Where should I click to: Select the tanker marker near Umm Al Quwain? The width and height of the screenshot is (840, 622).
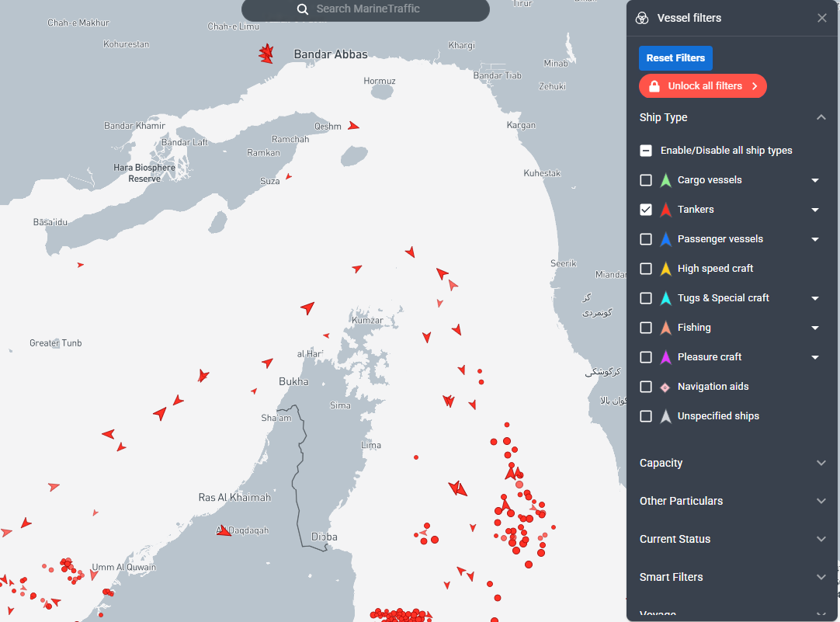[94, 575]
